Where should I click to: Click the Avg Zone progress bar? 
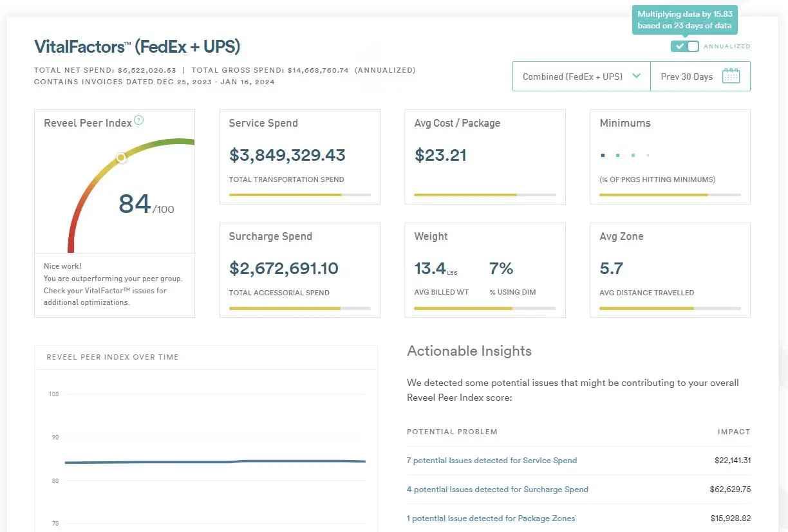pos(670,308)
